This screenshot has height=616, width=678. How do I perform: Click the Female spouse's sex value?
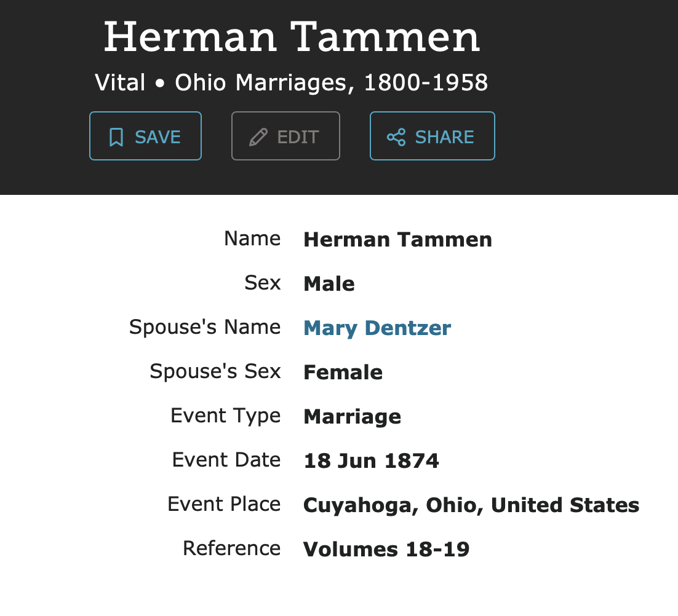(x=343, y=372)
